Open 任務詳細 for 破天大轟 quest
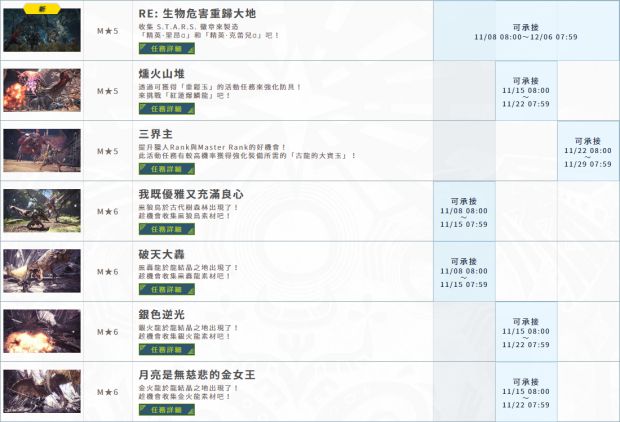Viewport: 620px width, 422px height. pyautogui.click(x=166, y=289)
